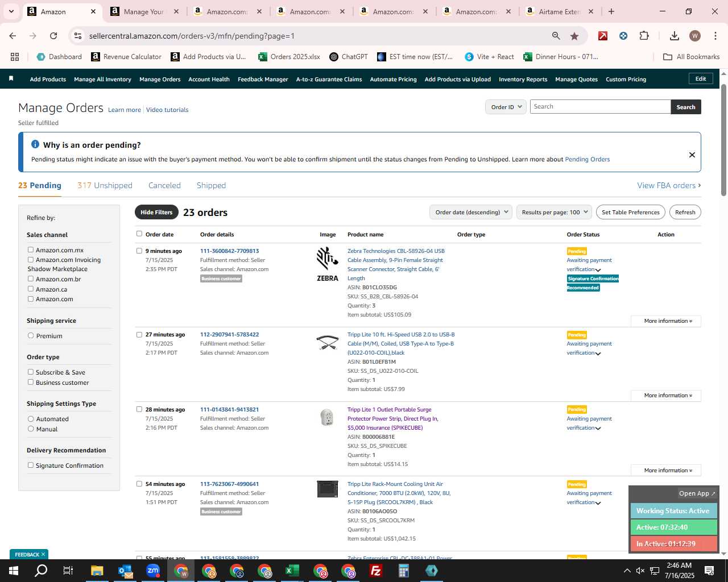Open order link 111-3600842-7709813

pyautogui.click(x=229, y=251)
